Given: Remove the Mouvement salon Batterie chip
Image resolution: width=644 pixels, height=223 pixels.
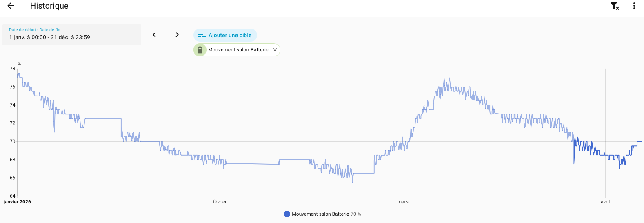Looking at the screenshot, I should pyautogui.click(x=275, y=50).
